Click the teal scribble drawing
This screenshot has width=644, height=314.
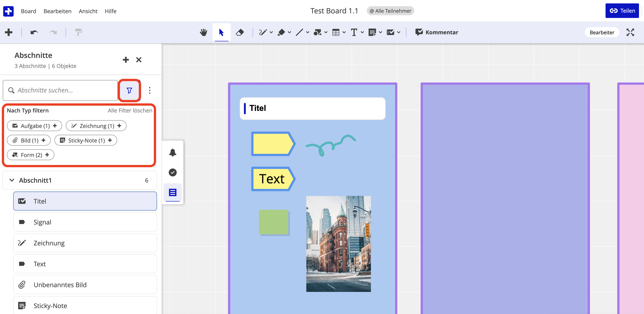pyautogui.click(x=330, y=145)
